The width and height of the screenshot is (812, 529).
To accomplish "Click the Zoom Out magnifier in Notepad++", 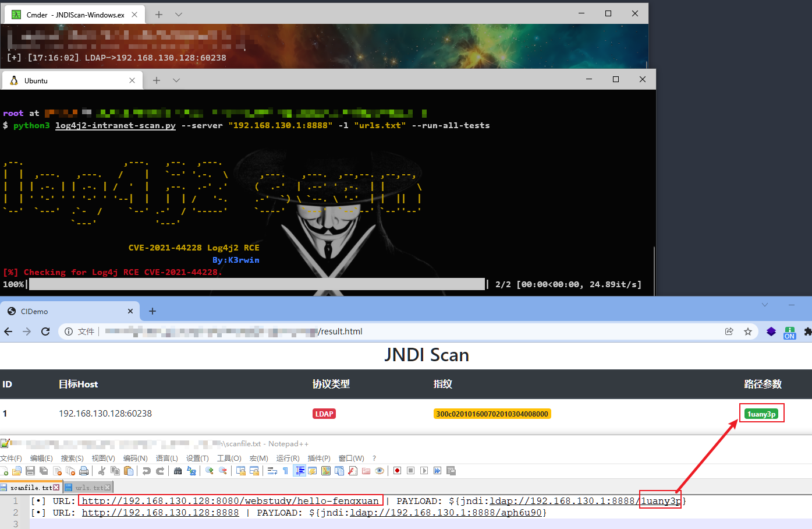I will pyautogui.click(x=223, y=471).
